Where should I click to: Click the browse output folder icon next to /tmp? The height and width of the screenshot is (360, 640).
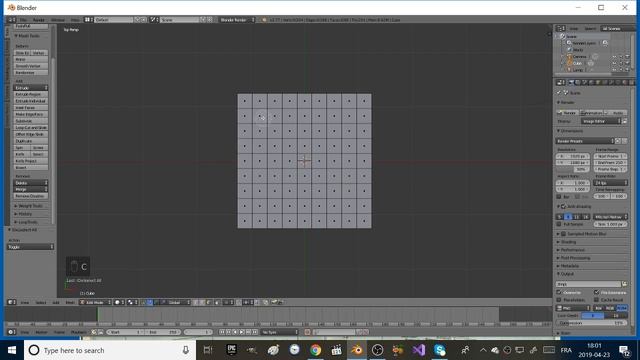[624, 284]
